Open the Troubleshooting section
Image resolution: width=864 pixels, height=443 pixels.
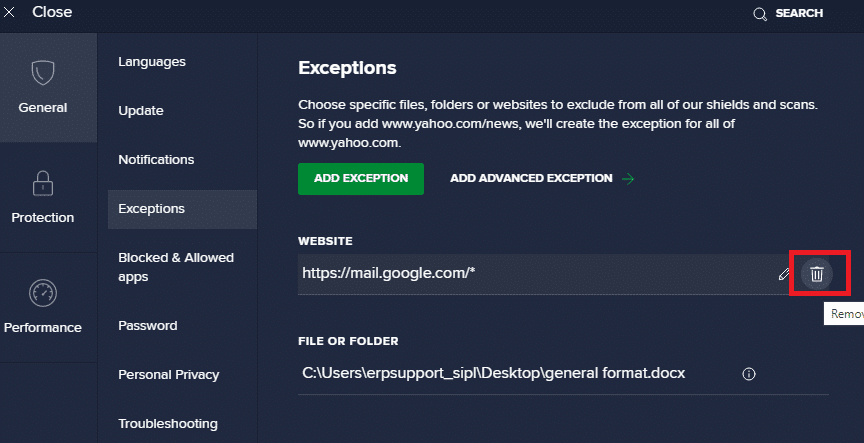[167, 424]
